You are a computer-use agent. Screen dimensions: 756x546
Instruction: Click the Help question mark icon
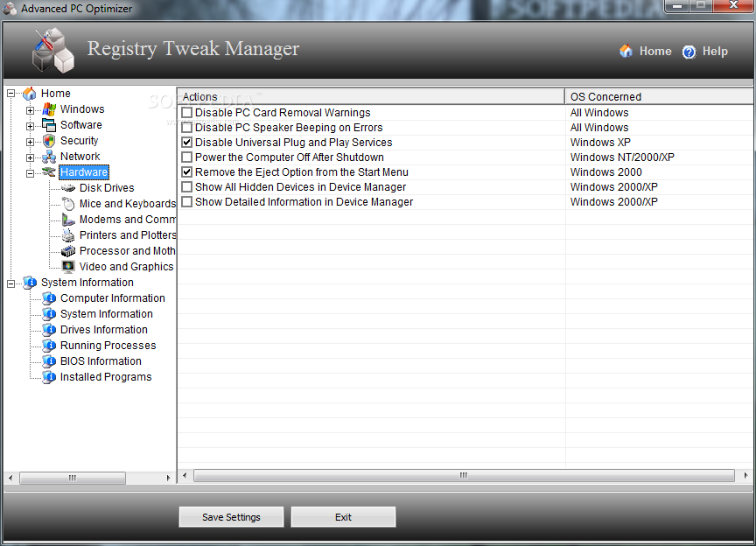(x=689, y=52)
